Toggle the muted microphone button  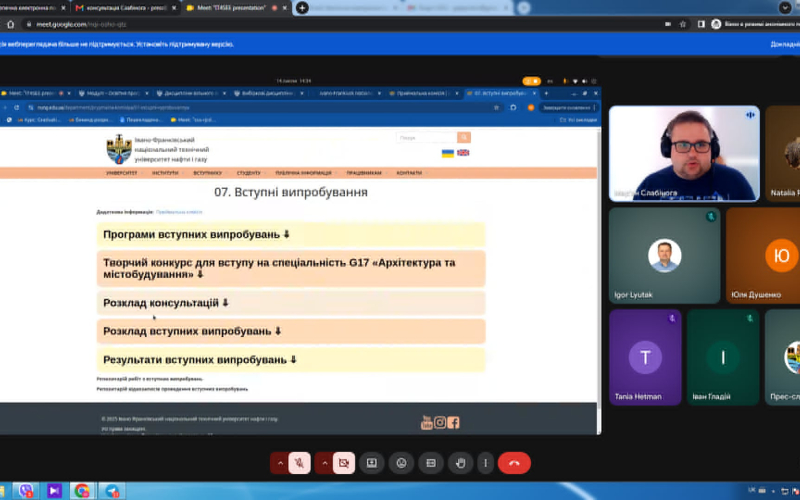299,463
